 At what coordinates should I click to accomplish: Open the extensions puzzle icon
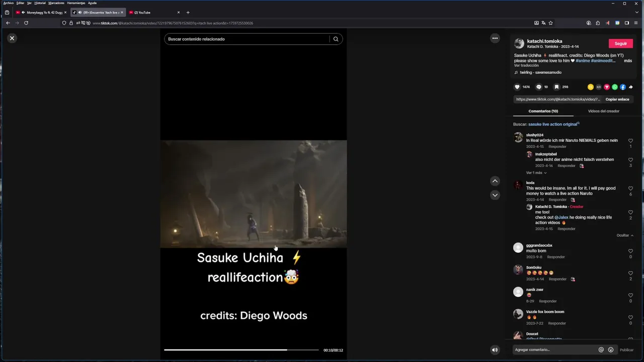[x=598, y=23]
